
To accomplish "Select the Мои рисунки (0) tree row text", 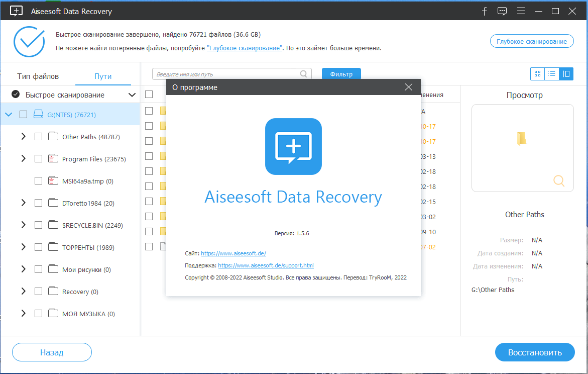I will [x=87, y=269].
